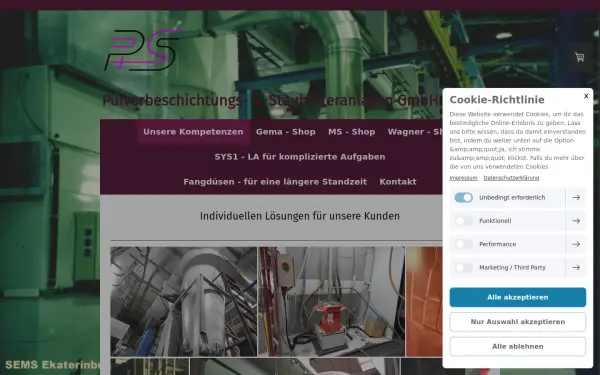Open the Wagner shop menu item
The width and height of the screenshot is (600, 375).
[415, 132]
